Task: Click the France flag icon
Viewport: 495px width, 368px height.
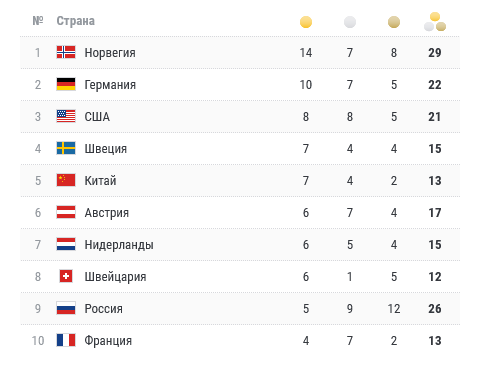Action: 66,340
